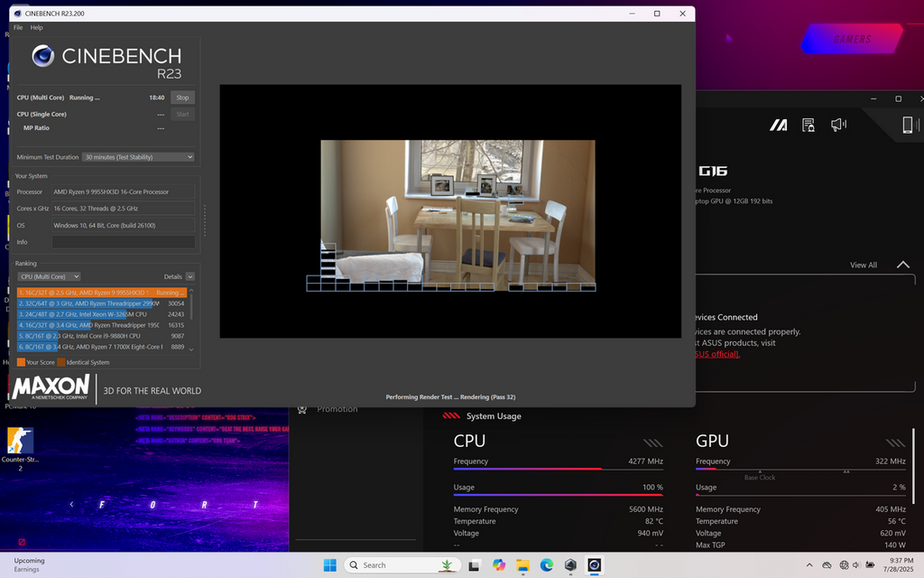Viewport: 924px width, 578px height.
Task: Open the Upcoming Earnings taskbar widget
Action: [30, 565]
